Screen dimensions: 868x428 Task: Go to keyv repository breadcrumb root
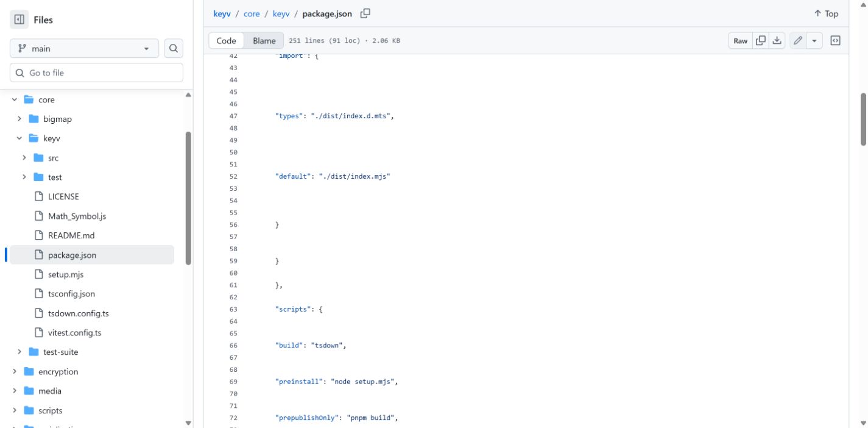coord(222,13)
